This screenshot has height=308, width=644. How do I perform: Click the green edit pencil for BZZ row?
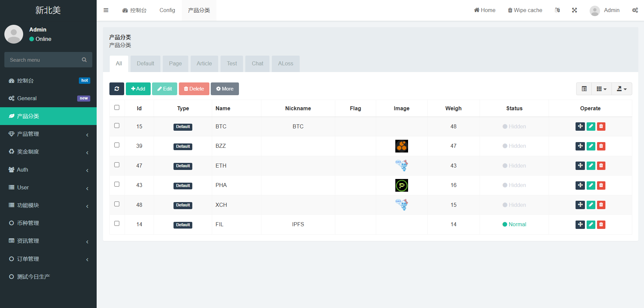(591, 146)
